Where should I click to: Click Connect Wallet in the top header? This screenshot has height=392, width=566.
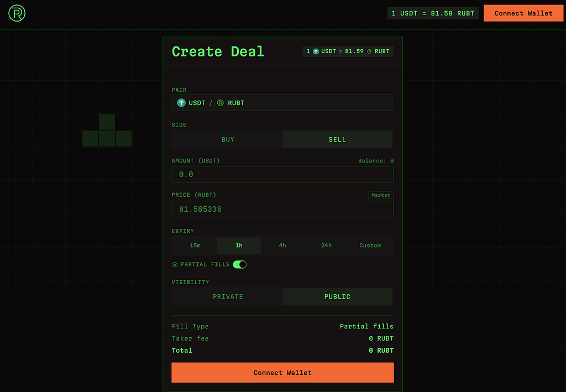coord(523,13)
